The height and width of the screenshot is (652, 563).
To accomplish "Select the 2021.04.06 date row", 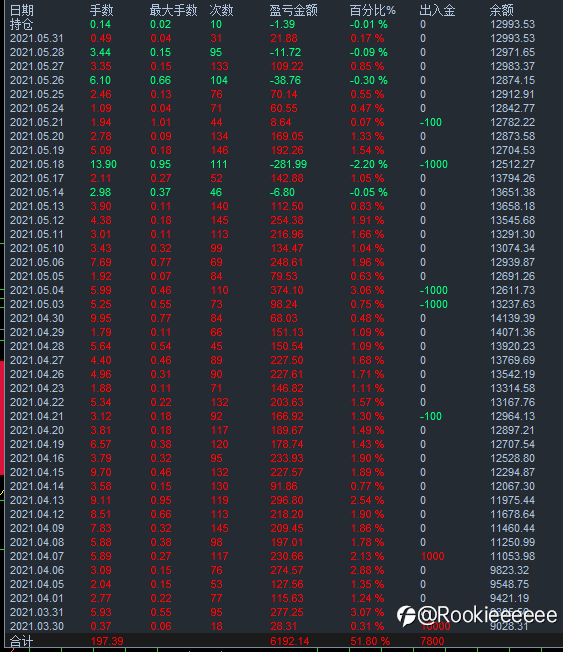I will (37, 570).
